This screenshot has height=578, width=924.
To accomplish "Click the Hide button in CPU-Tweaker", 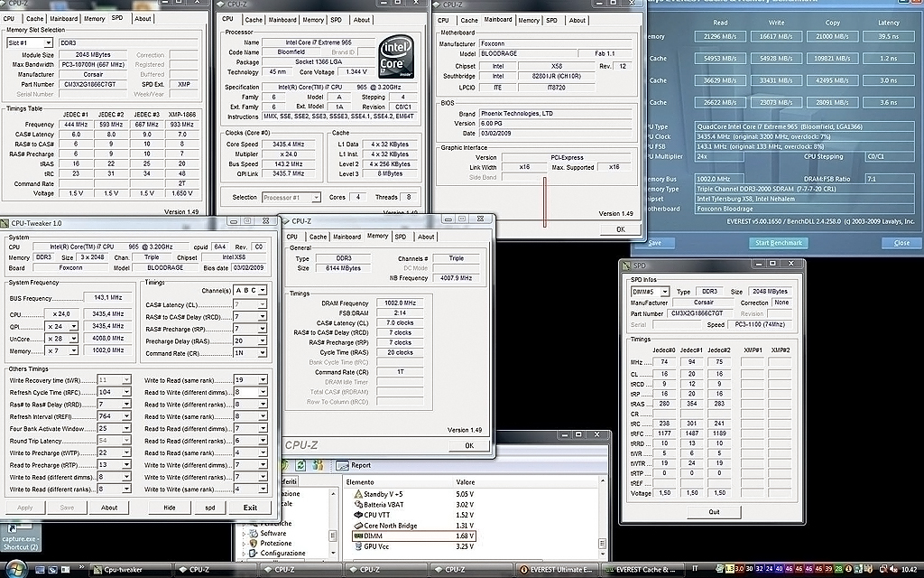I will point(169,508).
